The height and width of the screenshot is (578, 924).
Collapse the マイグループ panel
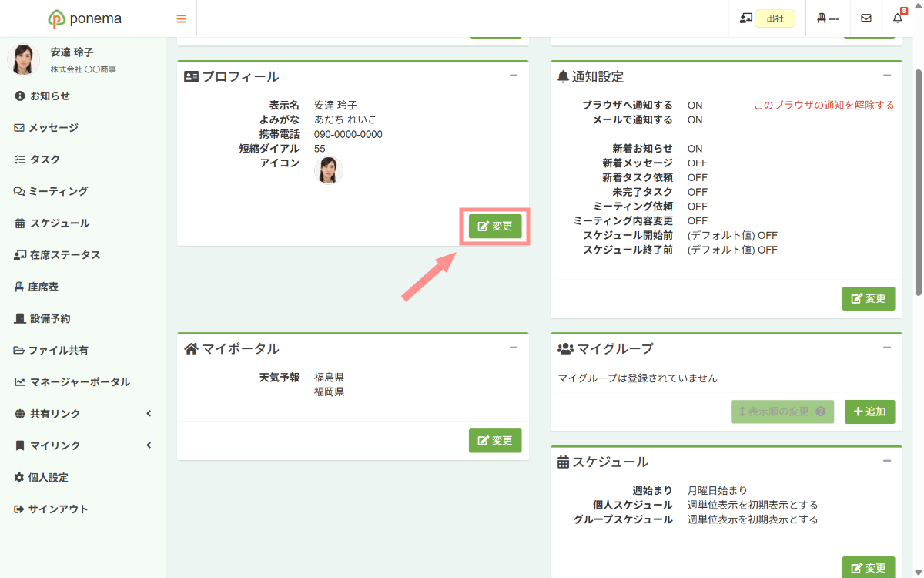[887, 348]
